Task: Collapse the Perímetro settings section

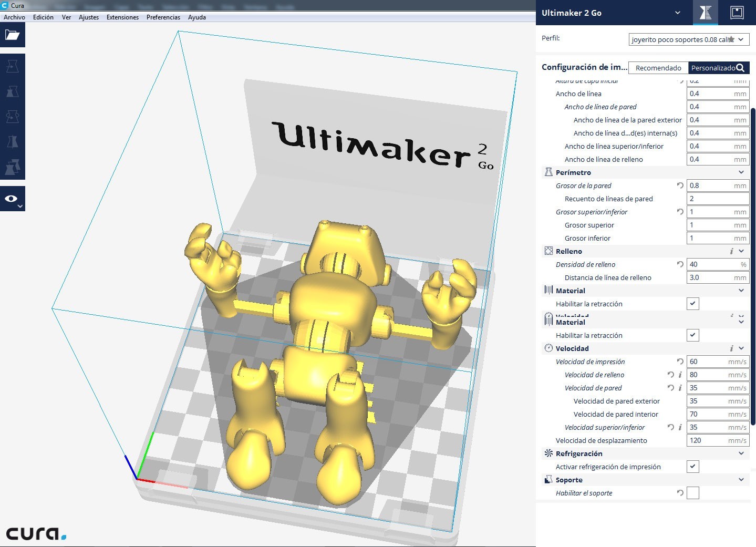Action: click(x=741, y=172)
